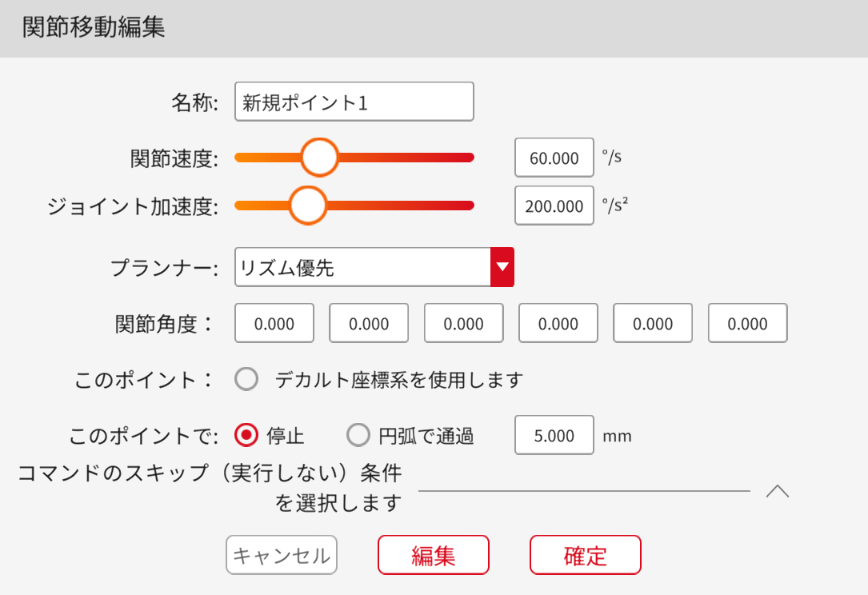Click the 60.000 joint speed value field

(x=554, y=158)
